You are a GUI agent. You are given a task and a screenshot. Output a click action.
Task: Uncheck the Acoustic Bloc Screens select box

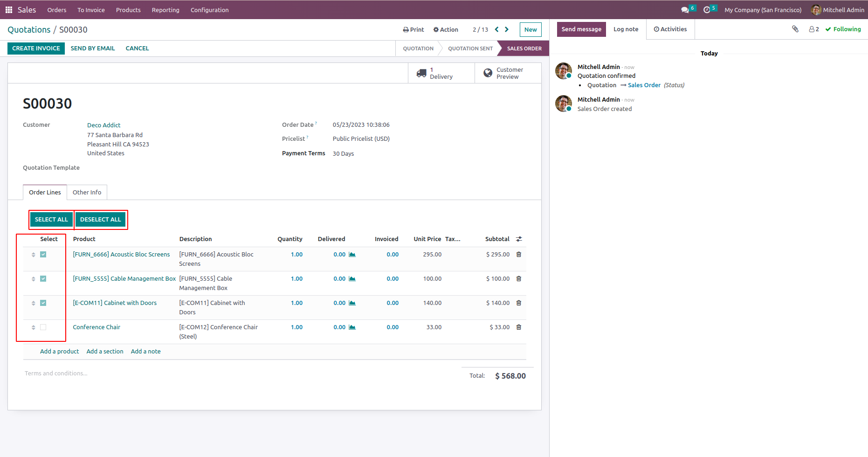click(x=43, y=255)
